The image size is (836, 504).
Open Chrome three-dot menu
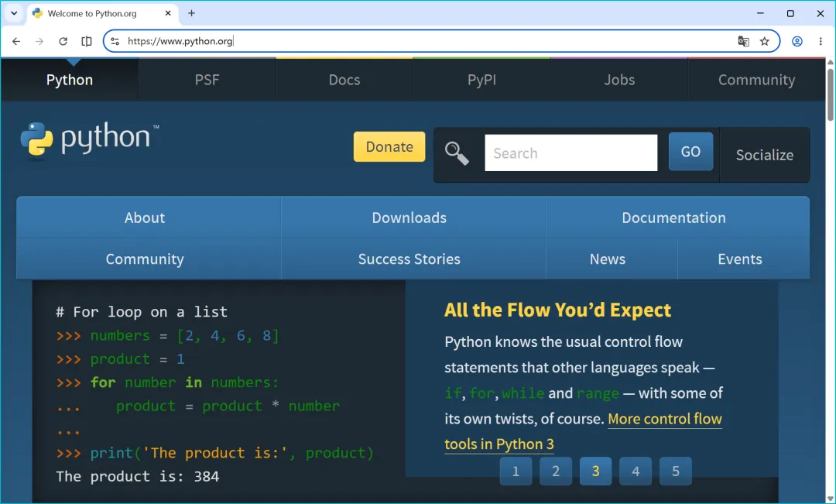(821, 41)
